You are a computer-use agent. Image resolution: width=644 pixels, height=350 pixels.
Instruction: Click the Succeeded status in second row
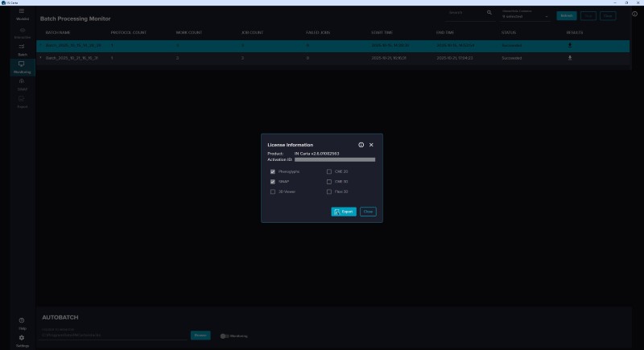click(x=512, y=58)
